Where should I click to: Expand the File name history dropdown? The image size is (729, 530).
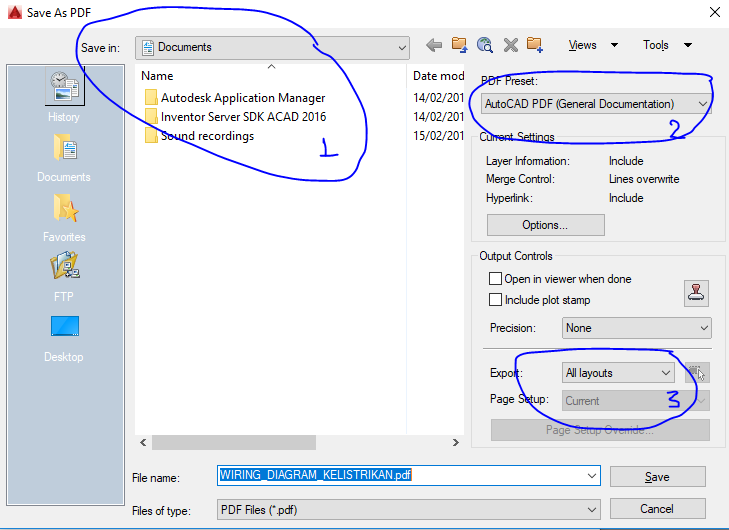pyautogui.click(x=591, y=476)
